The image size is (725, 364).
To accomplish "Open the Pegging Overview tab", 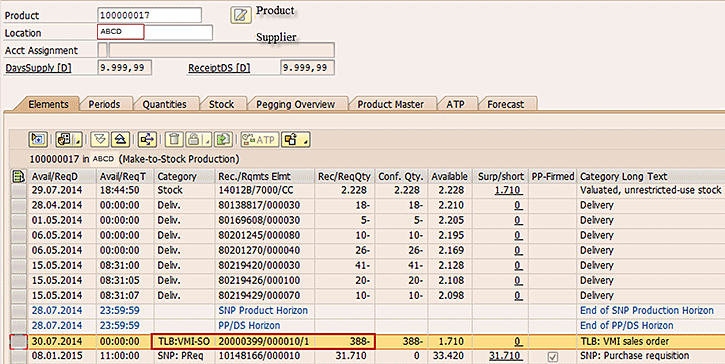I will click(x=295, y=104).
